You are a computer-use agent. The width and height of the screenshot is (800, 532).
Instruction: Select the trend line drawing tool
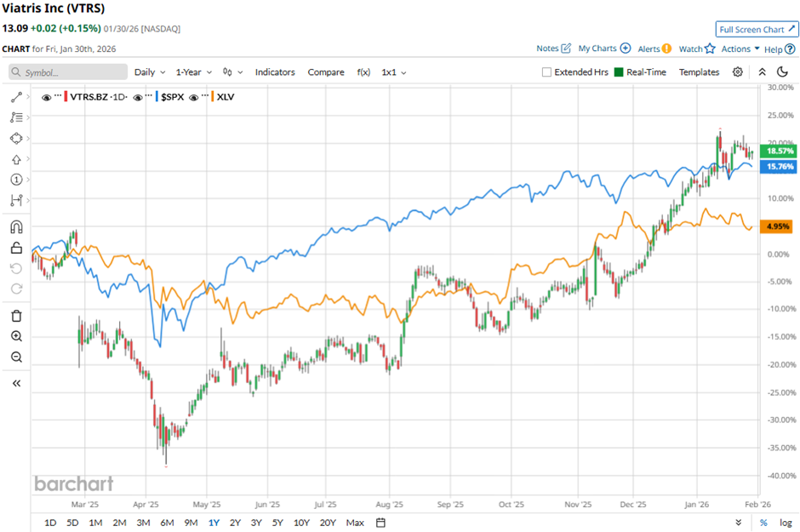pos(16,98)
